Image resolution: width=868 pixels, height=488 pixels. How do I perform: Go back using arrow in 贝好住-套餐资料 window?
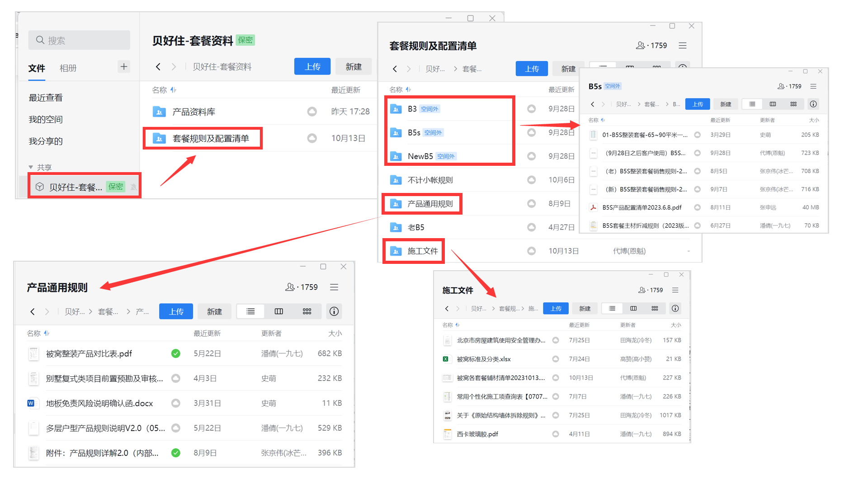pos(158,67)
